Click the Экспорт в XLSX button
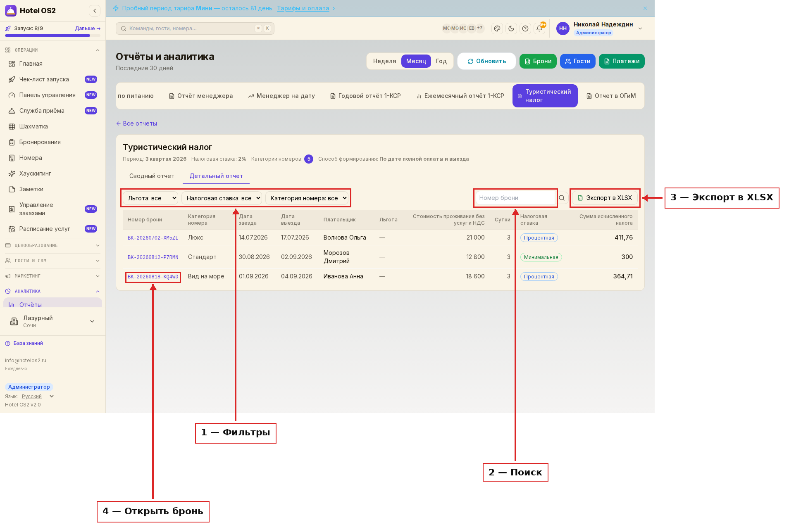Image resolution: width=789 pixels, height=532 pixels. (x=605, y=198)
